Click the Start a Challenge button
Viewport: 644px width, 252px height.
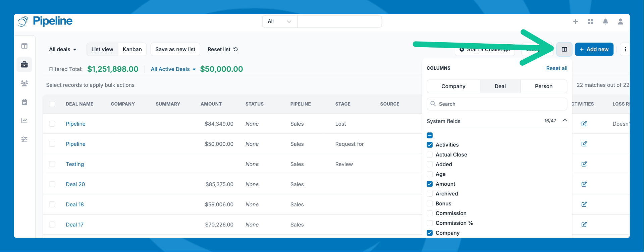point(485,49)
